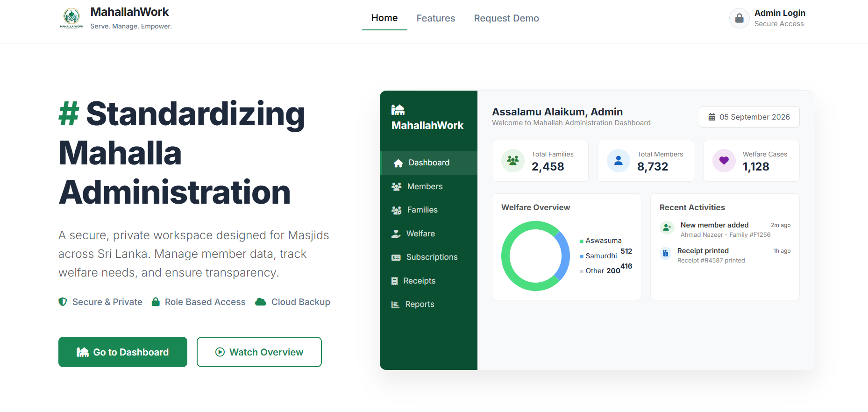Click the Total Families group icon
The width and height of the screenshot is (868, 412).
click(x=513, y=161)
